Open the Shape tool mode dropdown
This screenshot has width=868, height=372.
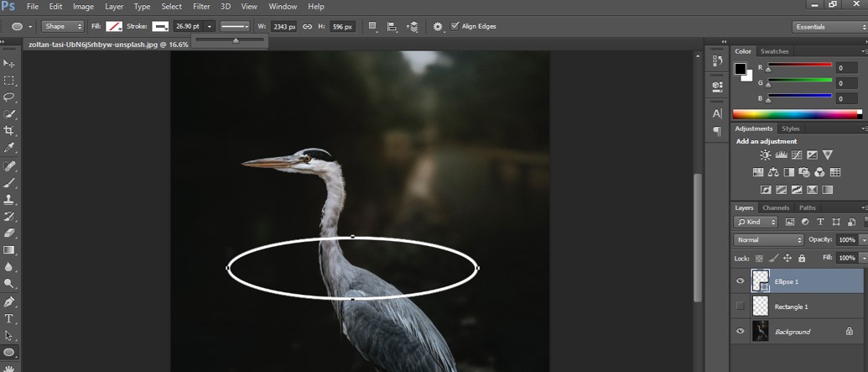[x=63, y=26]
